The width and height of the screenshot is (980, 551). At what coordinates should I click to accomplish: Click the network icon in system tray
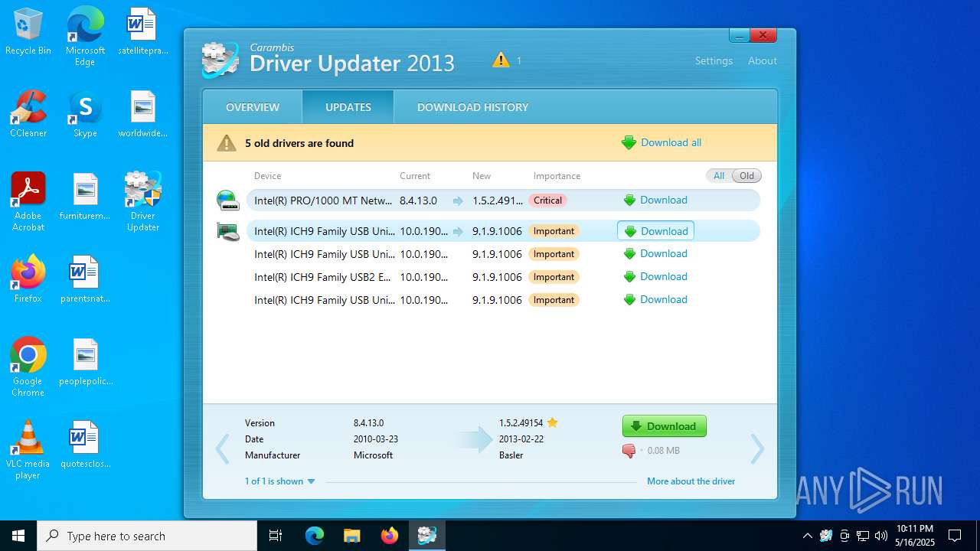(863, 536)
